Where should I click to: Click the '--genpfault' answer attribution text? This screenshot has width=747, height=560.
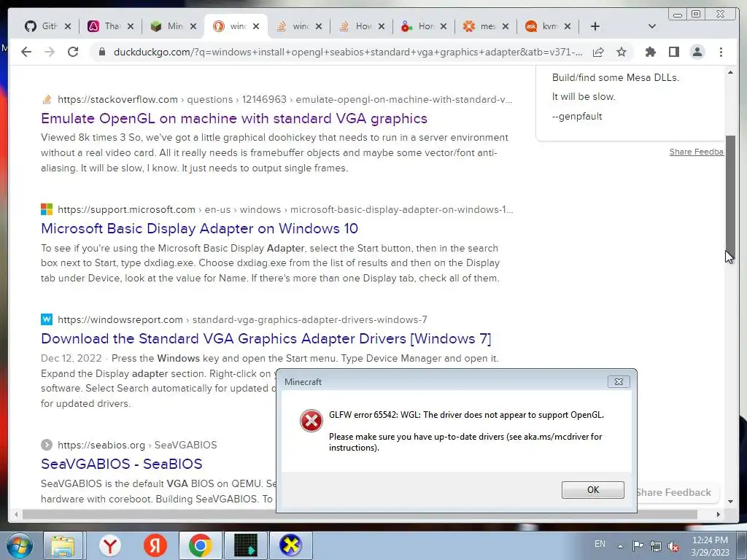click(x=577, y=116)
